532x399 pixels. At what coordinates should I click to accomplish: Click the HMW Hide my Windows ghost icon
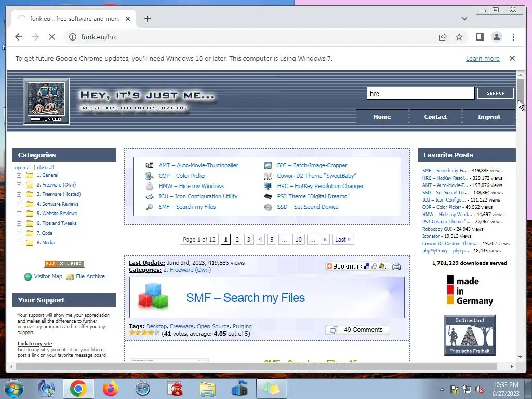149,186
